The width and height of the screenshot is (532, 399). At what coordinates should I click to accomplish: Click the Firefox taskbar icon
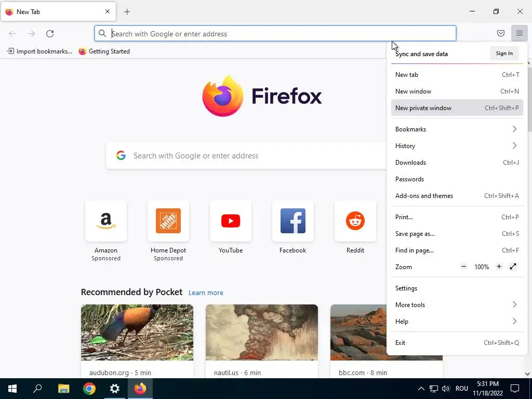coord(140,389)
